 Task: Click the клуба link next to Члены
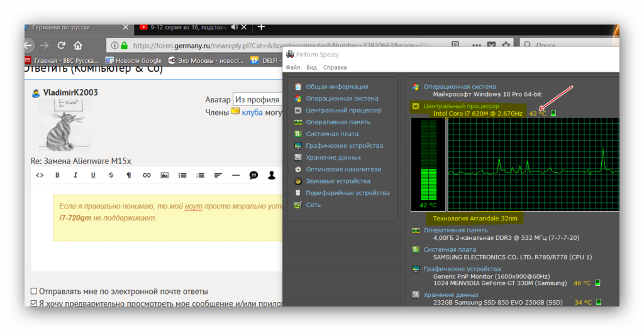click(252, 112)
